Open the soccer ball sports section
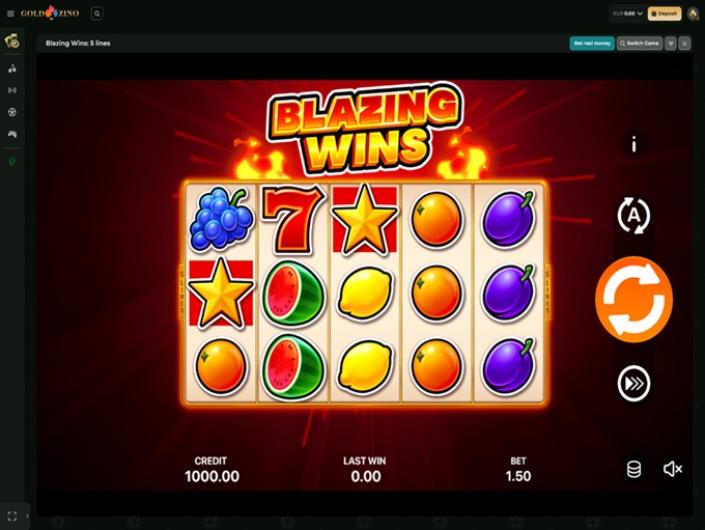Screen dimensions: 705x530 (12, 112)
